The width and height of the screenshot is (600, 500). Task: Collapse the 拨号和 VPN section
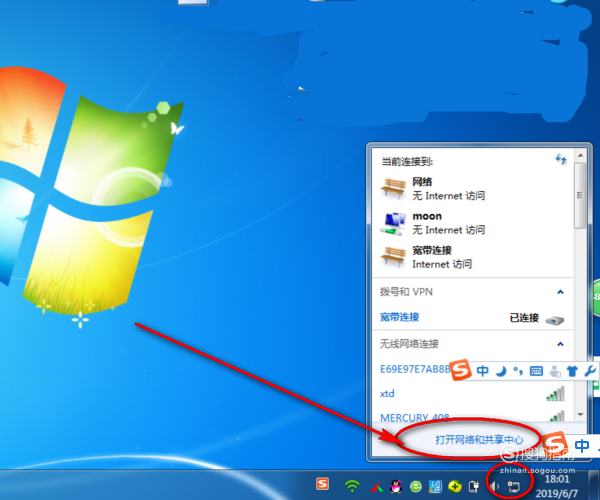pos(560,292)
